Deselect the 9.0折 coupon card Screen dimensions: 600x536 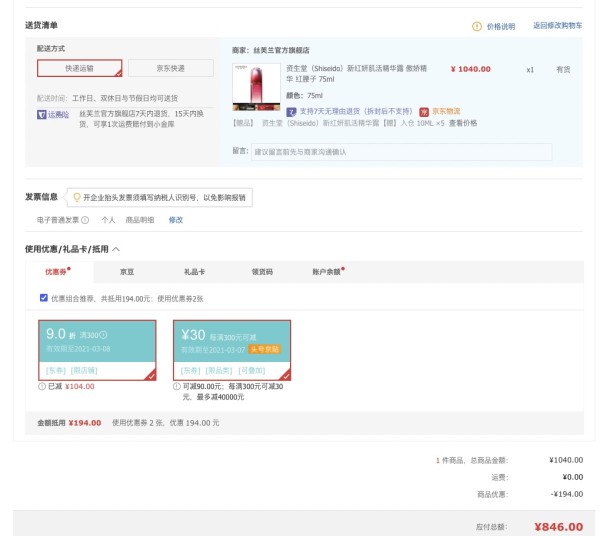pyautogui.click(x=97, y=350)
